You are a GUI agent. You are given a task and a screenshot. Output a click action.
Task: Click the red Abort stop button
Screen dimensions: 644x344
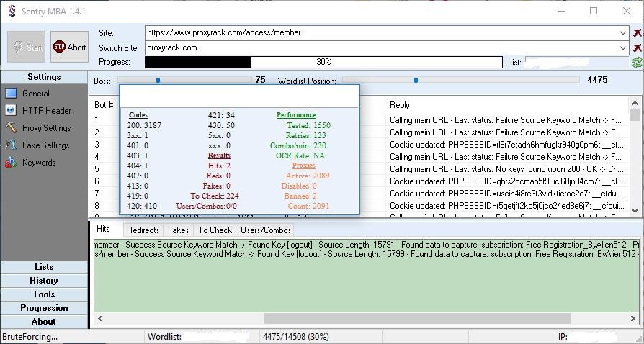click(69, 47)
